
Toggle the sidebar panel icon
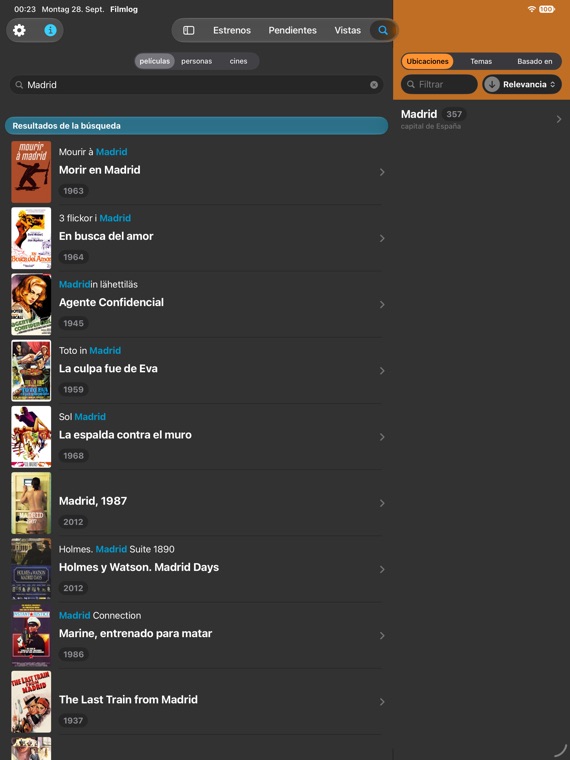click(x=189, y=30)
